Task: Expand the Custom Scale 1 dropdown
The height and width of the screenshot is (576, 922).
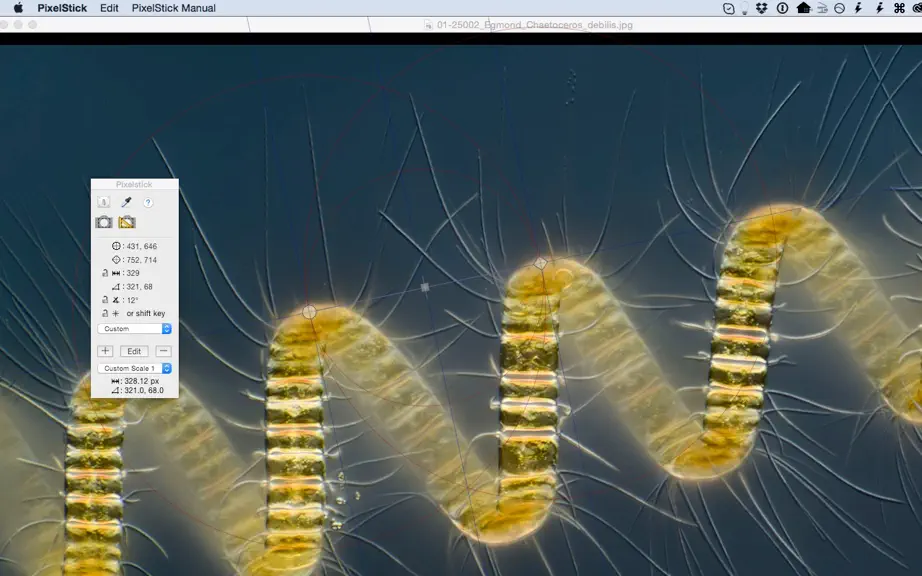Action: tap(134, 368)
